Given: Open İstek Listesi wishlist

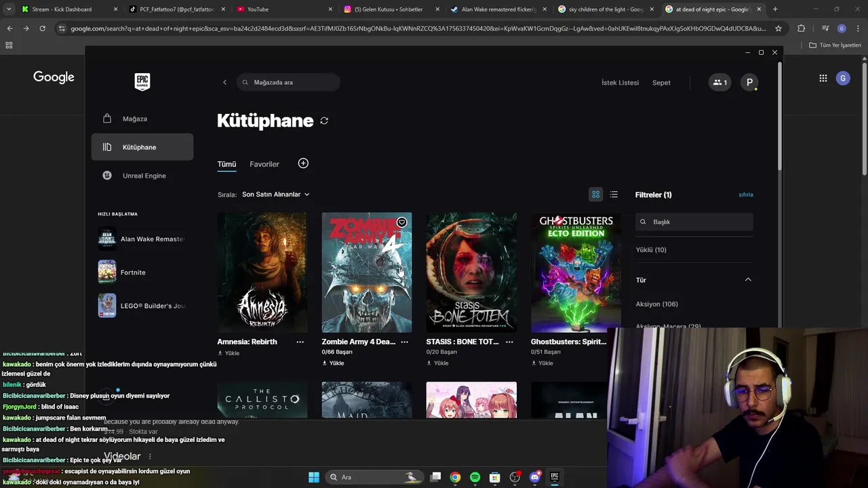Looking at the screenshot, I should (x=620, y=83).
